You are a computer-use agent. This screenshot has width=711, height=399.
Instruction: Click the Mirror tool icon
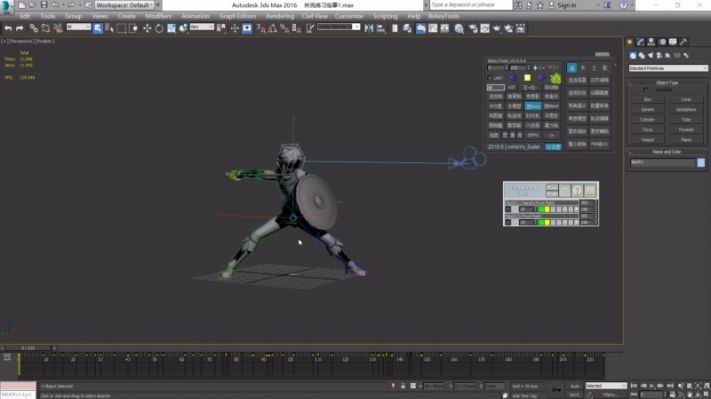(x=369, y=28)
